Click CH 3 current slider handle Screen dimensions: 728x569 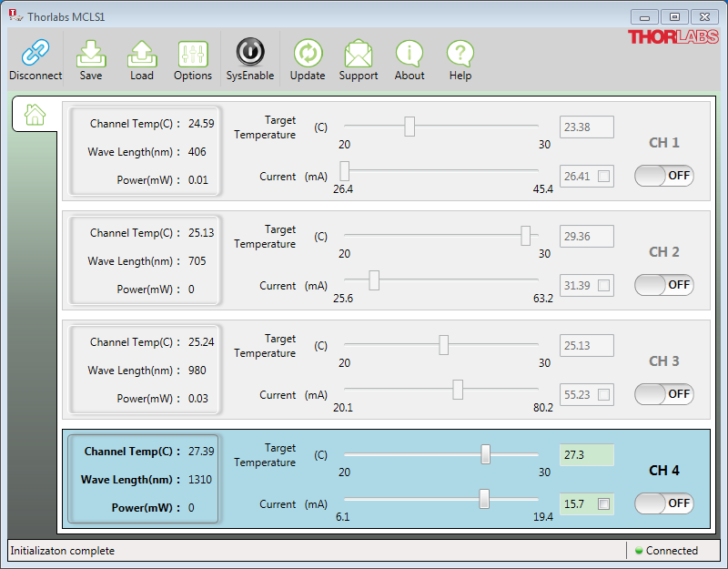coord(458,390)
